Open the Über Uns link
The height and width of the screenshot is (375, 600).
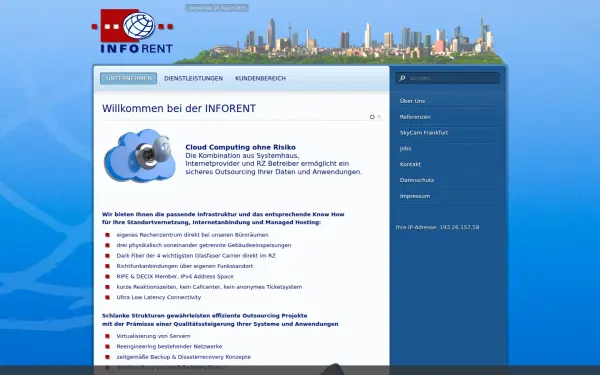pos(412,101)
